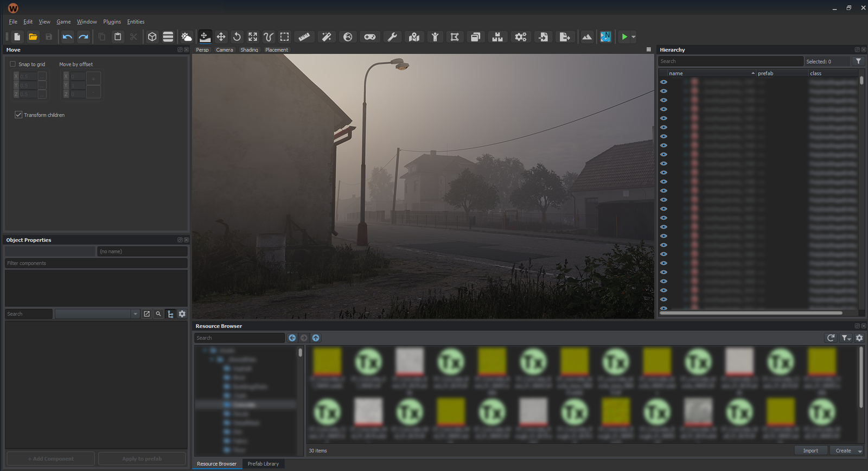Select the vector spline tool
This screenshot has width=868, height=471.
(x=269, y=37)
